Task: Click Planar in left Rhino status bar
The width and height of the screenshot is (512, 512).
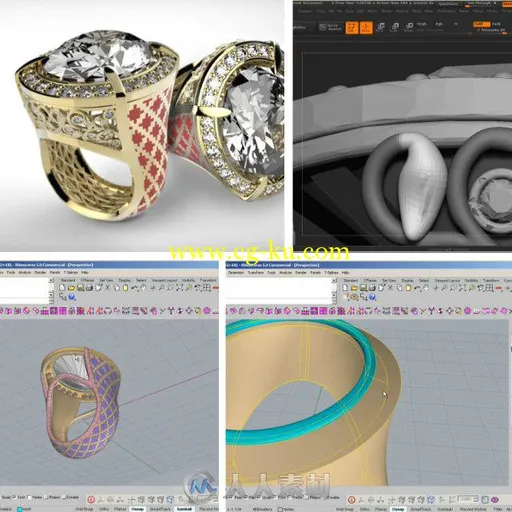Action: [120, 509]
